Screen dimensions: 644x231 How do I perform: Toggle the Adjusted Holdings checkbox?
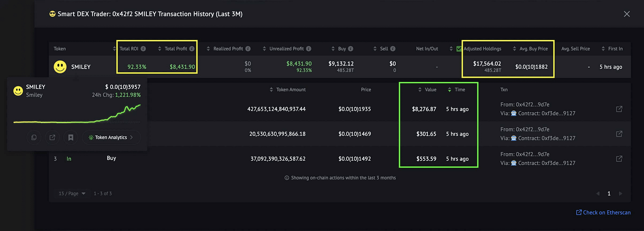click(459, 49)
